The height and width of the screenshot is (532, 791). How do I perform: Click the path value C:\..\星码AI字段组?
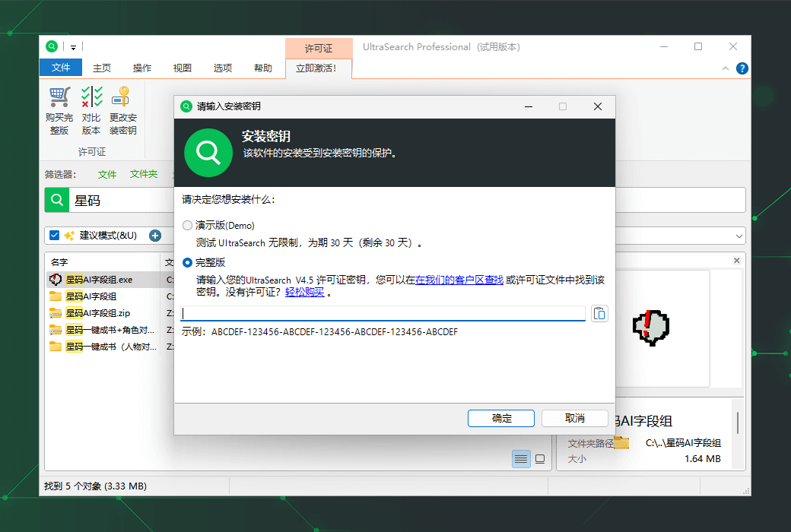[x=683, y=443]
